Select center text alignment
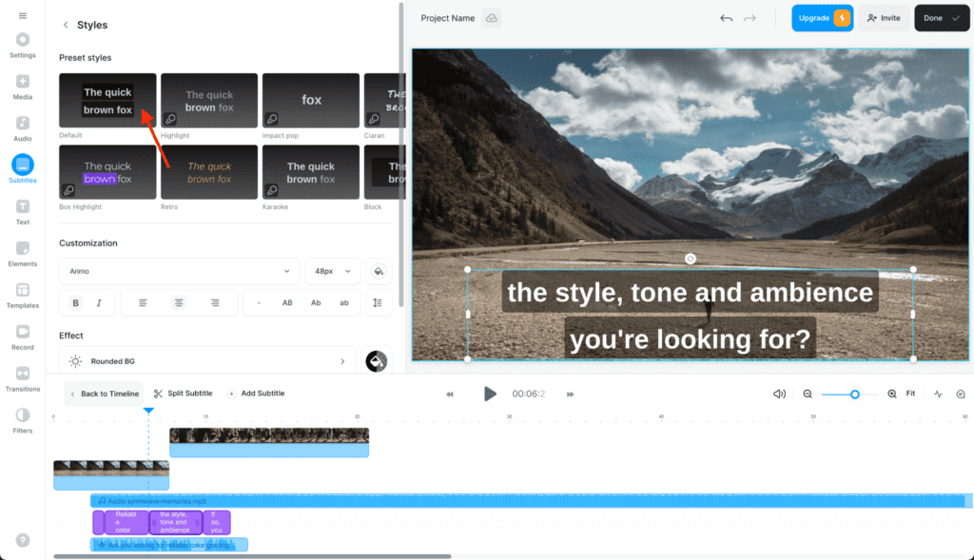Viewport: 974px width, 560px height. 179,302
